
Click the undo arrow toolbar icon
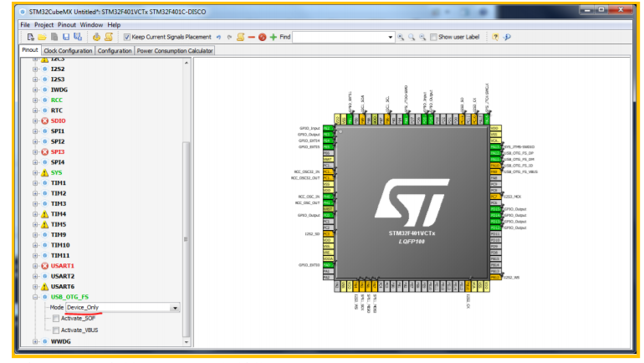(x=218, y=37)
